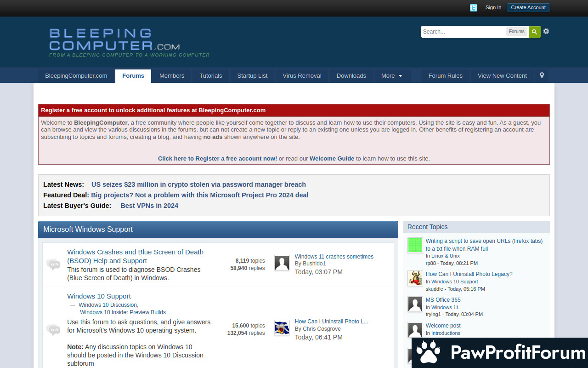The height and width of the screenshot is (368, 588).
Task: Open the Members tab
Action: 172,76
